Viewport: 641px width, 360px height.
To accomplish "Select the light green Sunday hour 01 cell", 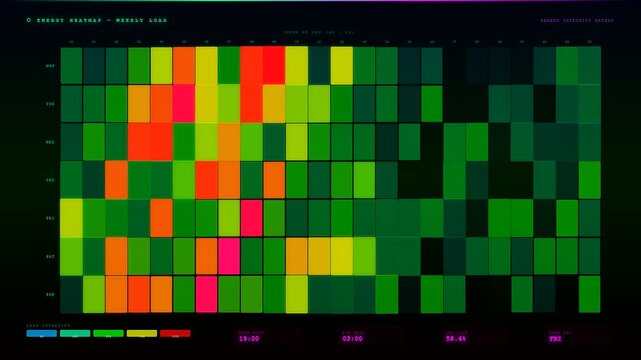I will [x=94, y=295].
